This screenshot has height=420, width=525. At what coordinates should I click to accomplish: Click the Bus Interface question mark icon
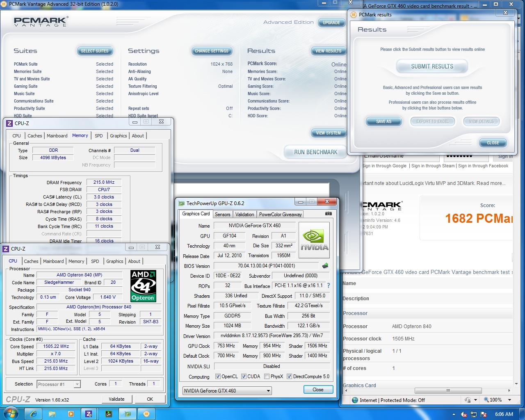click(x=328, y=285)
